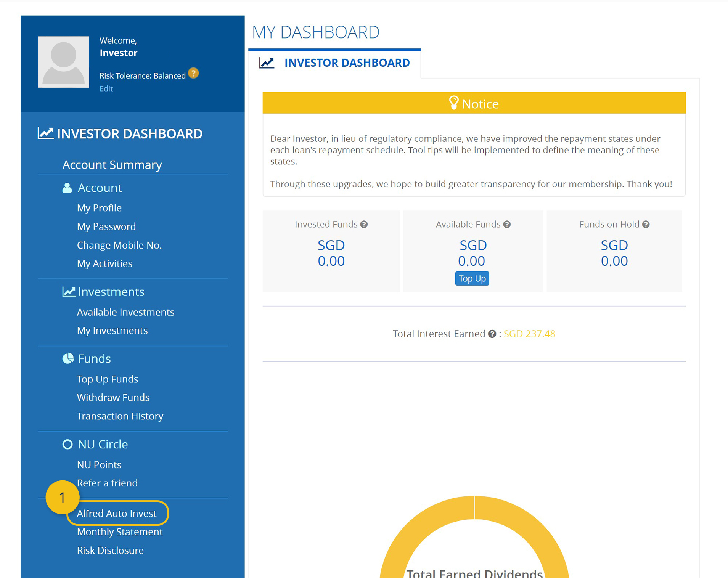Image resolution: width=728 pixels, height=578 pixels.
Task: Open Risk Disclosure
Action: pos(110,551)
